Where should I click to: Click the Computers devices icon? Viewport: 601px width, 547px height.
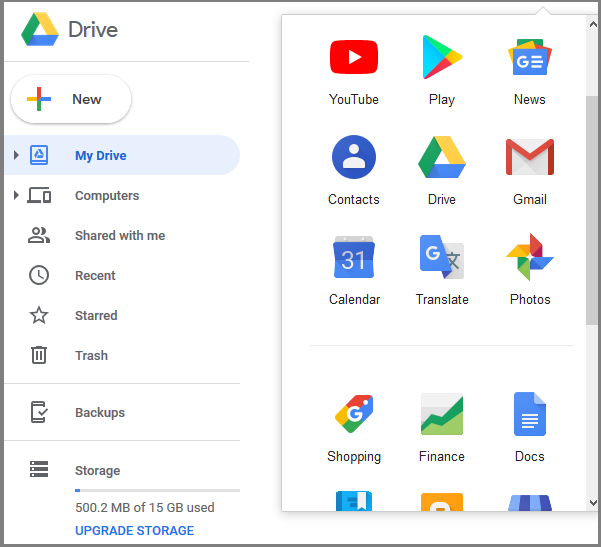point(39,195)
